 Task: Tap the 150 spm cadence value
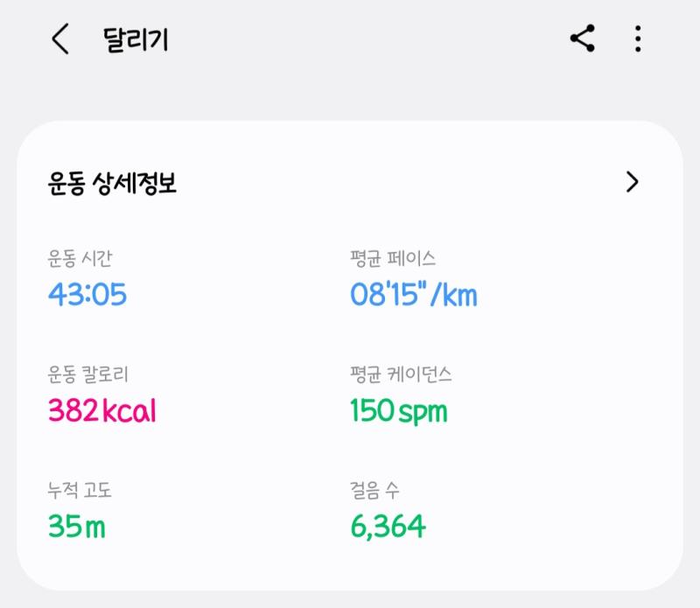click(x=399, y=410)
